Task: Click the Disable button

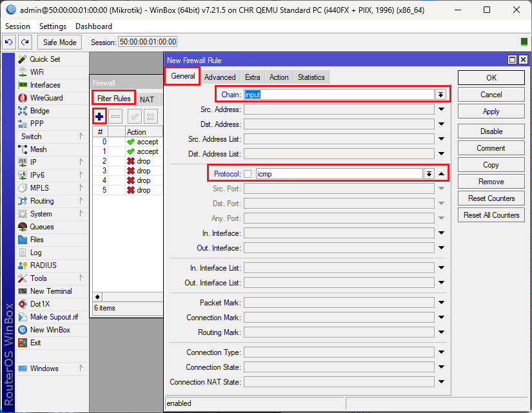Action: click(491, 131)
